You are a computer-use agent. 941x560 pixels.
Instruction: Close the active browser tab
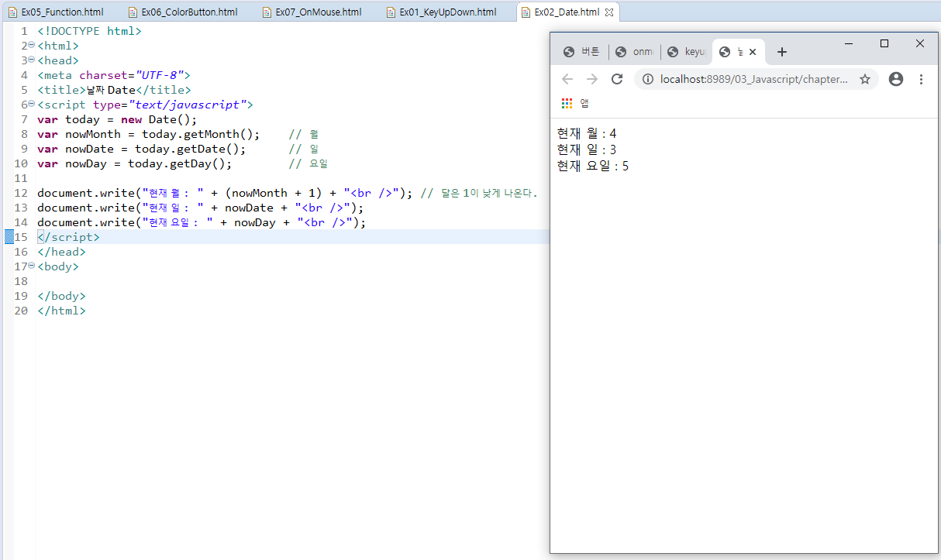753,52
